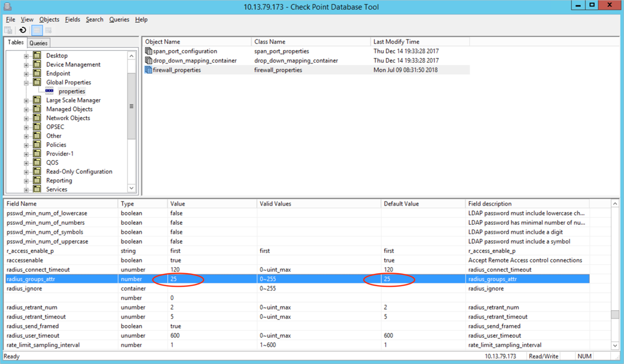Click the drop_down_mapping_container object icon
624x364 pixels.
click(x=148, y=60)
